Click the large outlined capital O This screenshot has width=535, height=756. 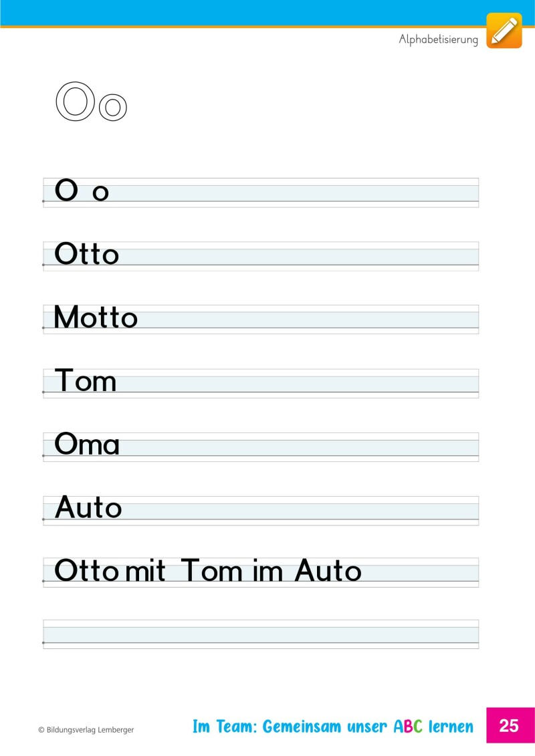[75, 102]
